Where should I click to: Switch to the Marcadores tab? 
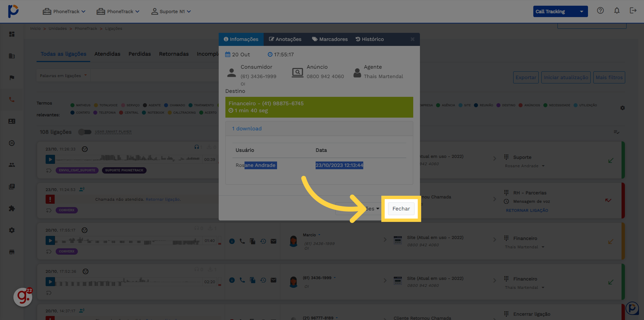click(330, 39)
